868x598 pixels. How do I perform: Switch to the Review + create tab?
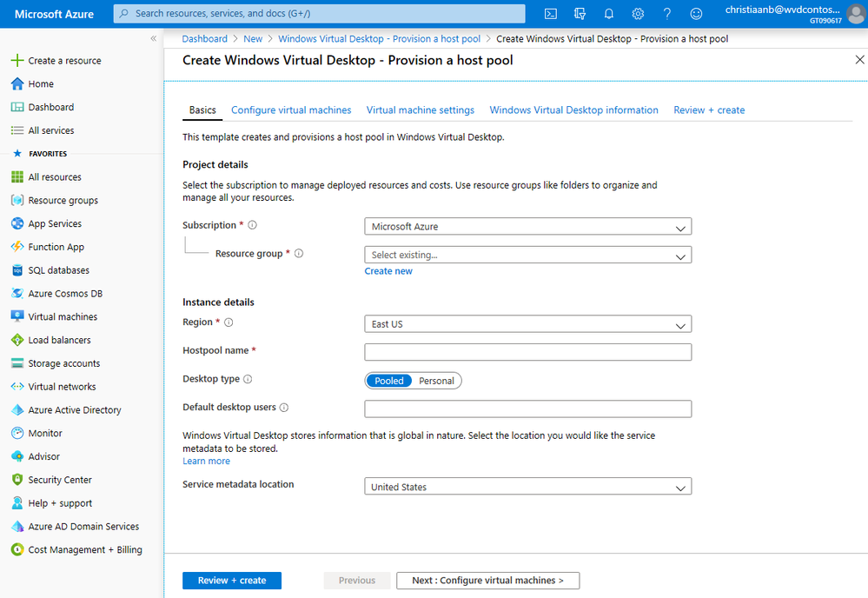709,110
